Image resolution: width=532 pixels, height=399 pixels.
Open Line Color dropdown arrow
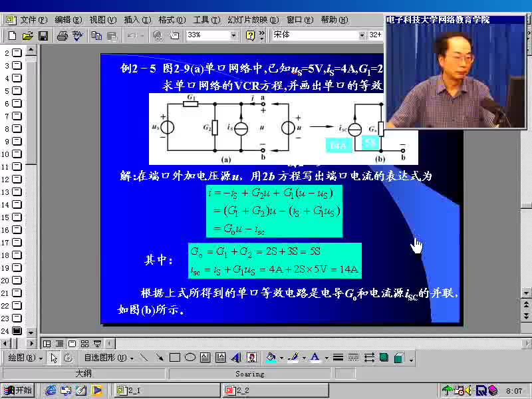(x=304, y=358)
